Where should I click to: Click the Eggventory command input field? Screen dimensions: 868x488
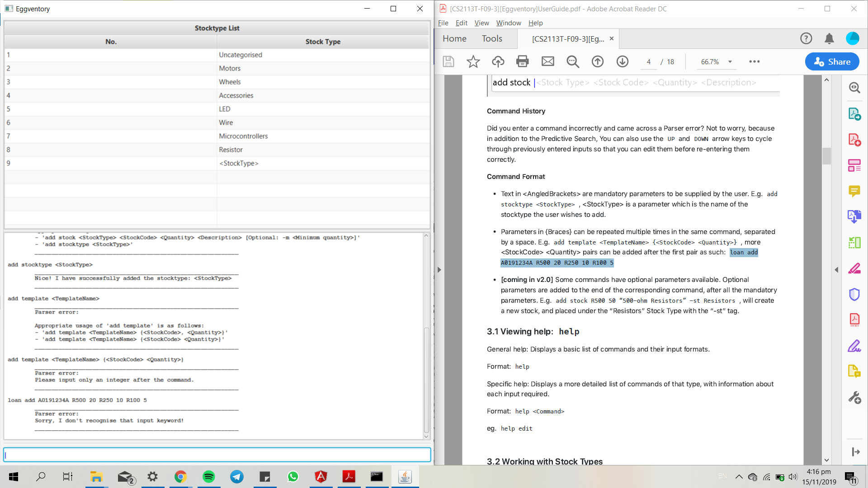[217, 455]
